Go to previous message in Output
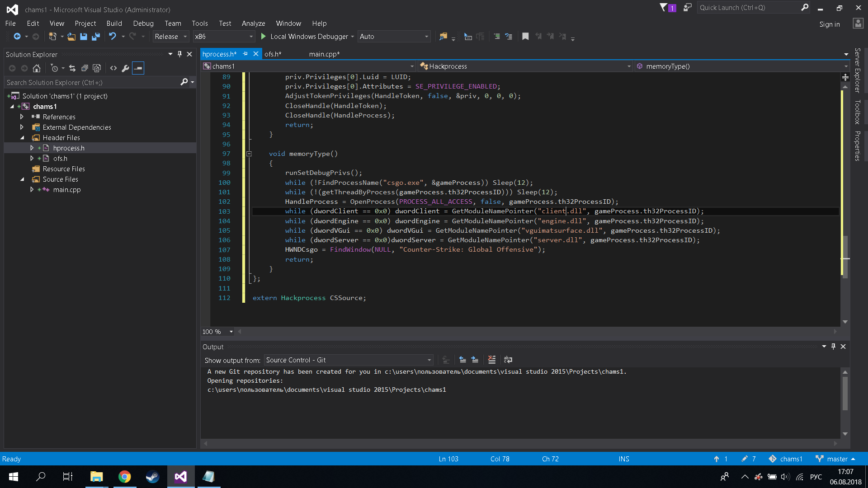Screen dimensions: 868x488 click(x=462, y=360)
